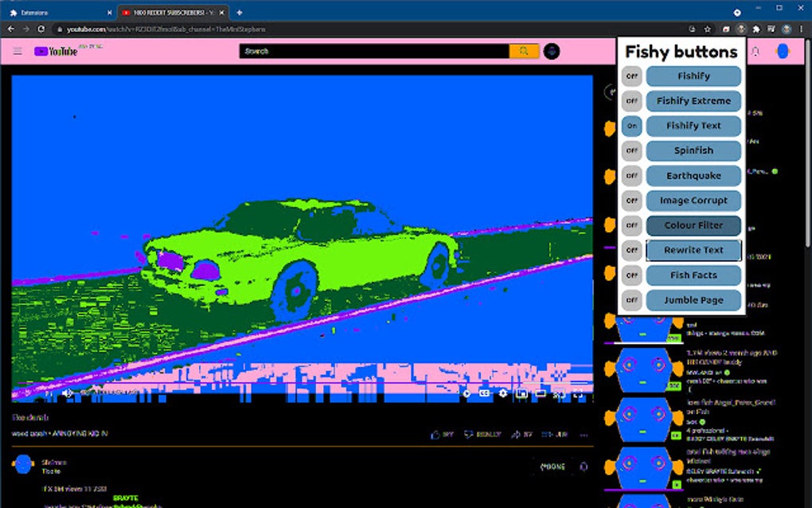812x508 pixels.
Task: Toggle the Fishify off switch
Action: tap(632, 76)
